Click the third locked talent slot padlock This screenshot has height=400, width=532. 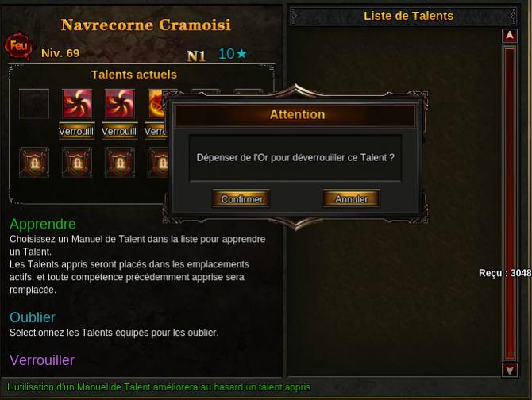pos(120,163)
